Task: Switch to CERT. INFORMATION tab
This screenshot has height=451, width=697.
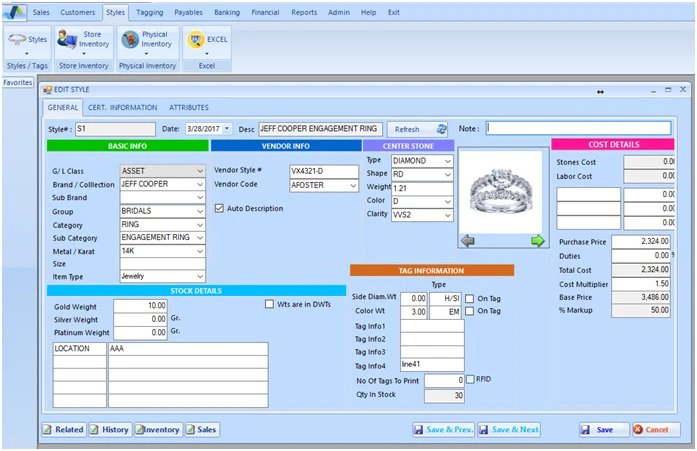Action: pos(123,108)
